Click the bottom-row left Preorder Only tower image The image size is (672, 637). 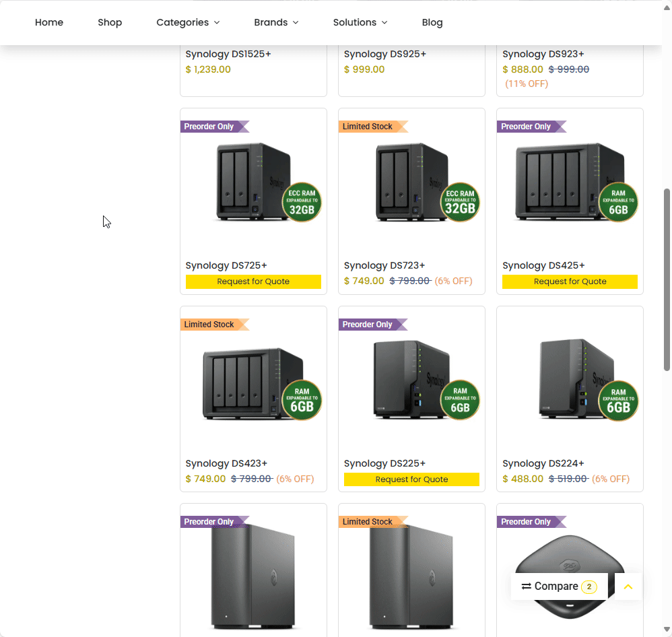tap(253, 576)
